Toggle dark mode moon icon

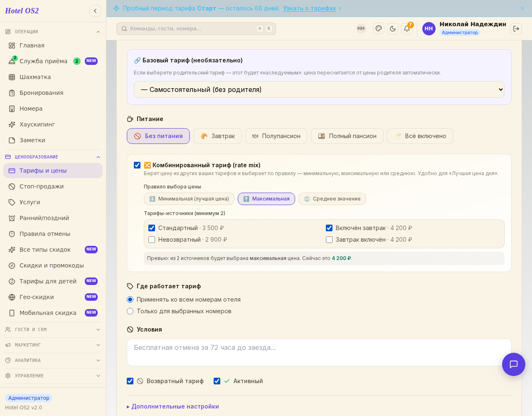[x=393, y=28]
